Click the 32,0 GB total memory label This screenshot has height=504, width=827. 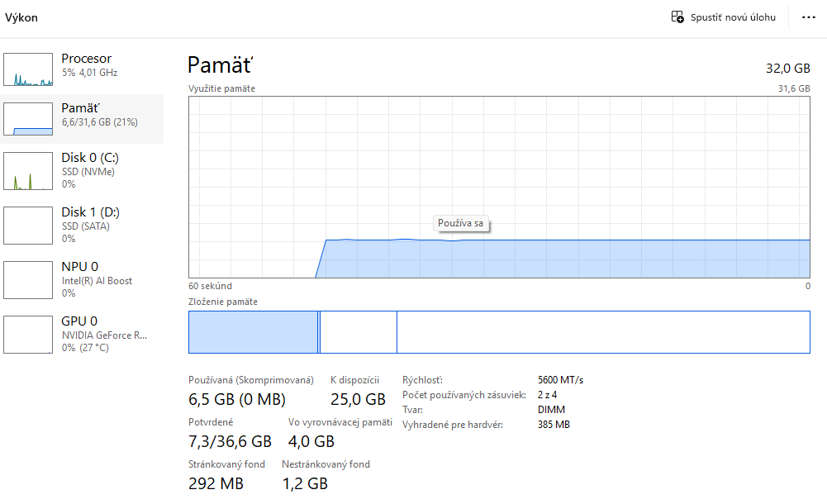789,67
